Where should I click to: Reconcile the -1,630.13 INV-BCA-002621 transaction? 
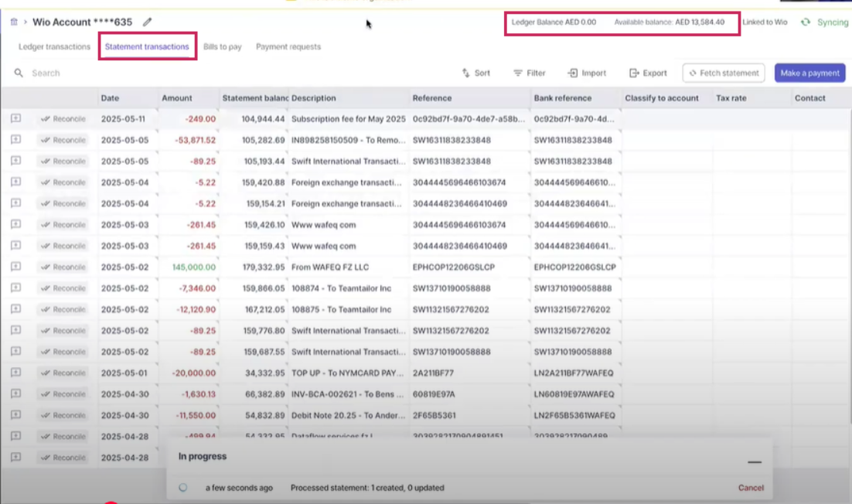click(63, 393)
